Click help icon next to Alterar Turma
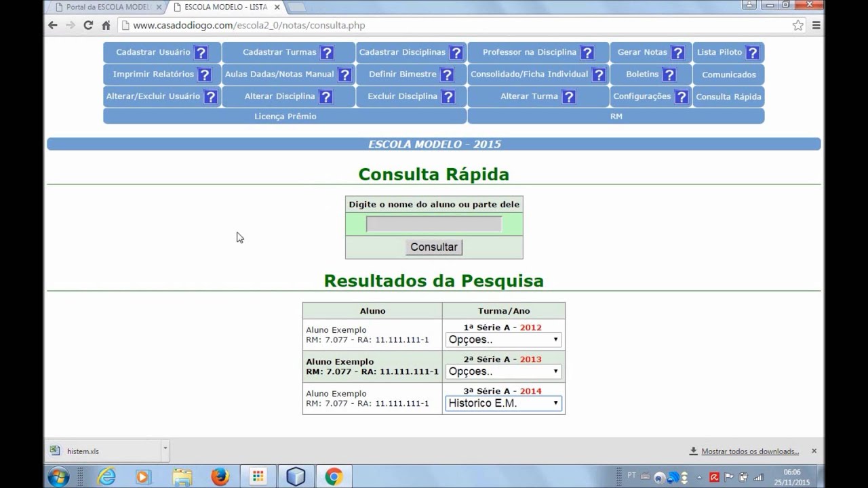 [569, 97]
